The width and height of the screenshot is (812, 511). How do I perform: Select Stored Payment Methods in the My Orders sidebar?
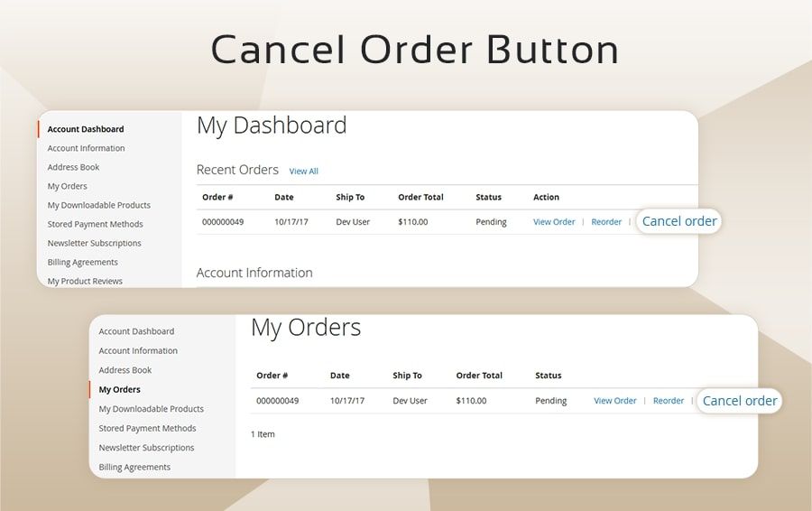[x=147, y=428]
